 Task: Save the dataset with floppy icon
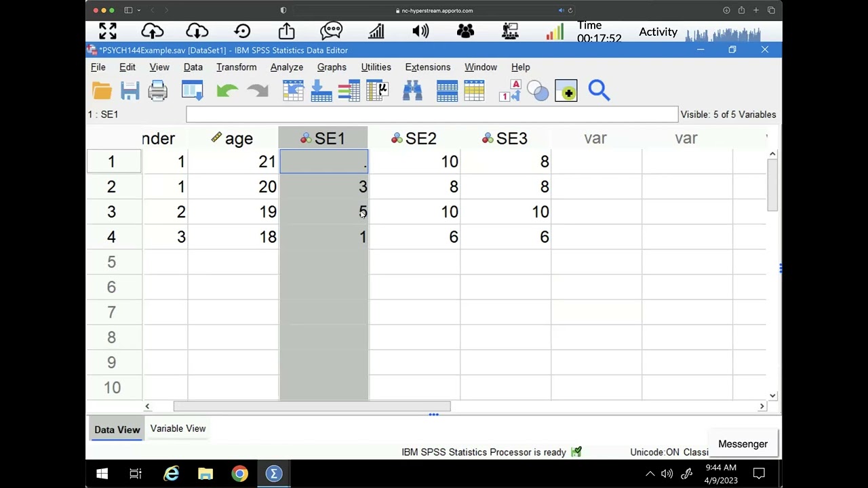(x=130, y=91)
